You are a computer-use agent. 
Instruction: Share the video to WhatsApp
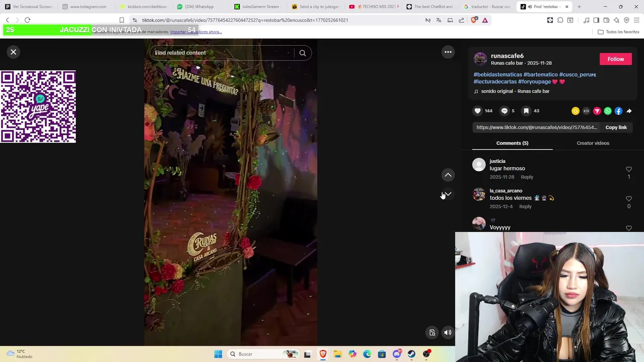[x=608, y=111]
